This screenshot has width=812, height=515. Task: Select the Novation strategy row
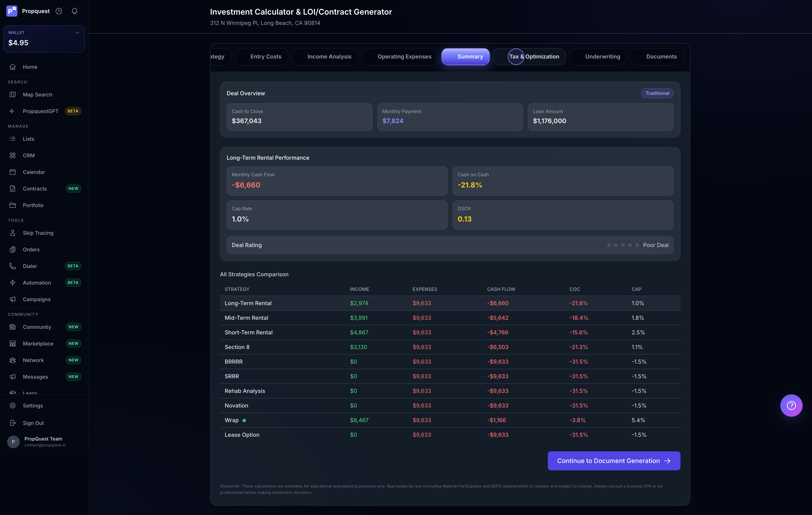(450, 406)
